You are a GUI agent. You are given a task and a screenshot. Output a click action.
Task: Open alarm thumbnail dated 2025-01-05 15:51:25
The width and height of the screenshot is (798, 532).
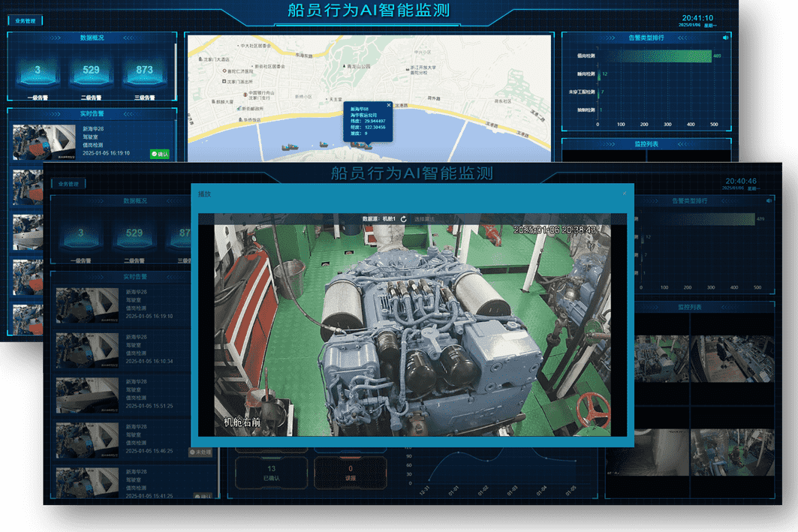point(87,395)
